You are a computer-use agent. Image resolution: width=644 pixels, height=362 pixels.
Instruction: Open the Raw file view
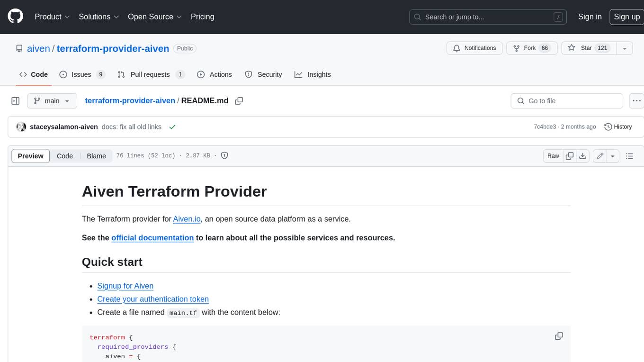[553, 156]
